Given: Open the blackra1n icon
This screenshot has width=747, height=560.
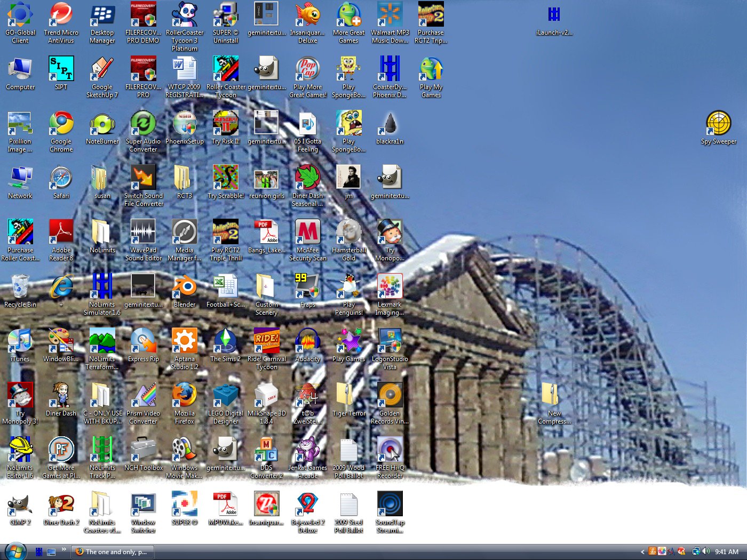Looking at the screenshot, I should click(390, 127).
